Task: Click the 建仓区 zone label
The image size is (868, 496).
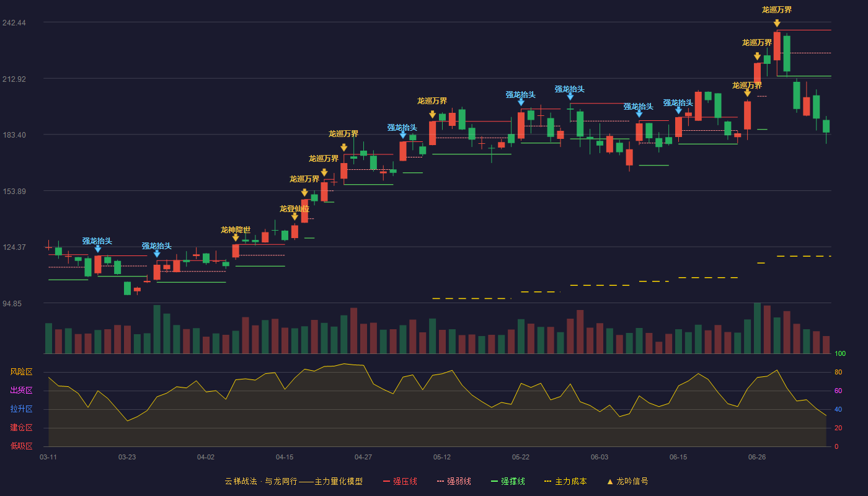Action: [21, 428]
